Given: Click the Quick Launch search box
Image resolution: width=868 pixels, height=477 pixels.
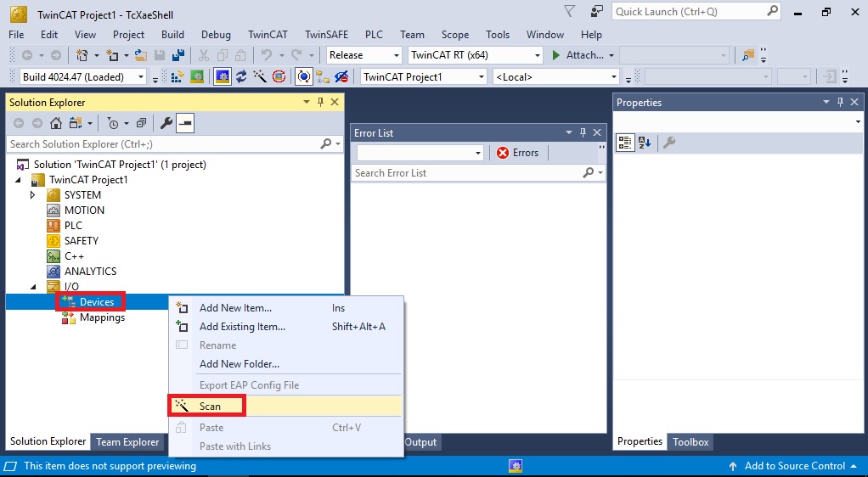Looking at the screenshot, I should coord(696,11).
